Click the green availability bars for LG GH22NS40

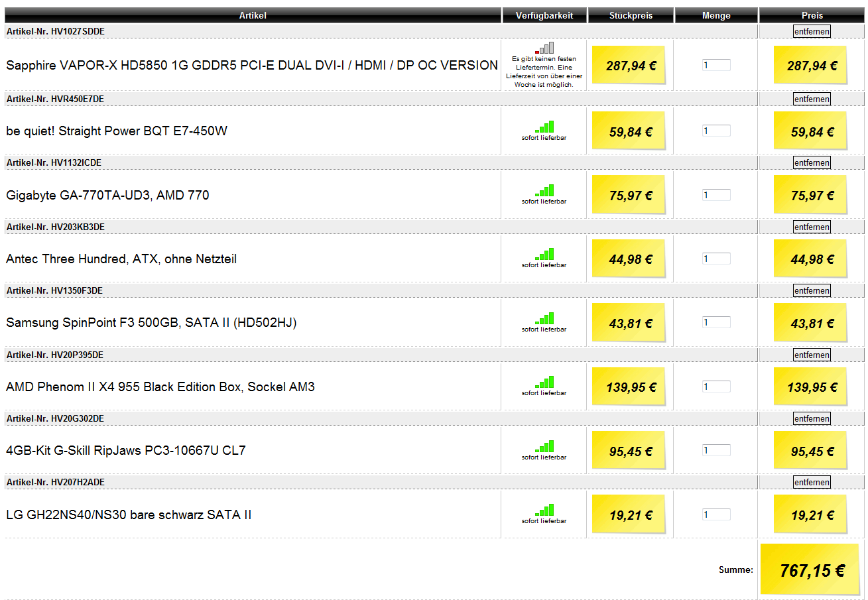click(x=544, y=510)
